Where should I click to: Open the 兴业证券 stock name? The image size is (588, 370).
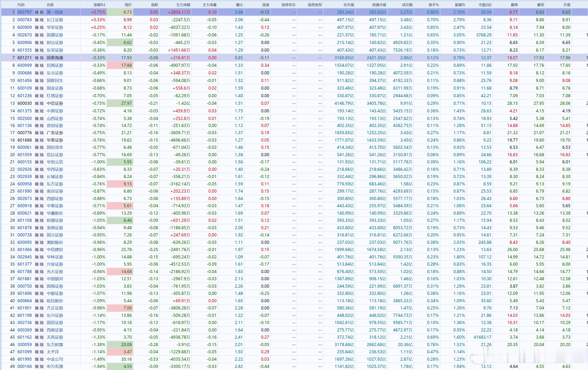[55, 264]
